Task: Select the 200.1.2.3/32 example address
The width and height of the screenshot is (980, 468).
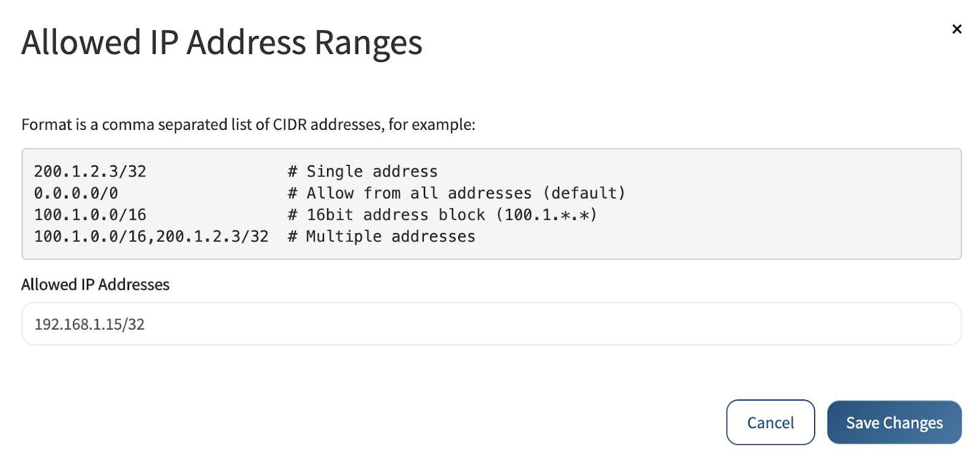Action: pyautogui.click(x=90, y=172)
